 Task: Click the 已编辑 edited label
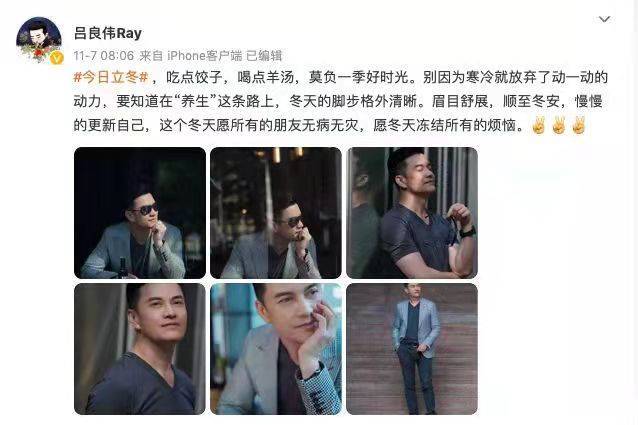pos(264,55)
